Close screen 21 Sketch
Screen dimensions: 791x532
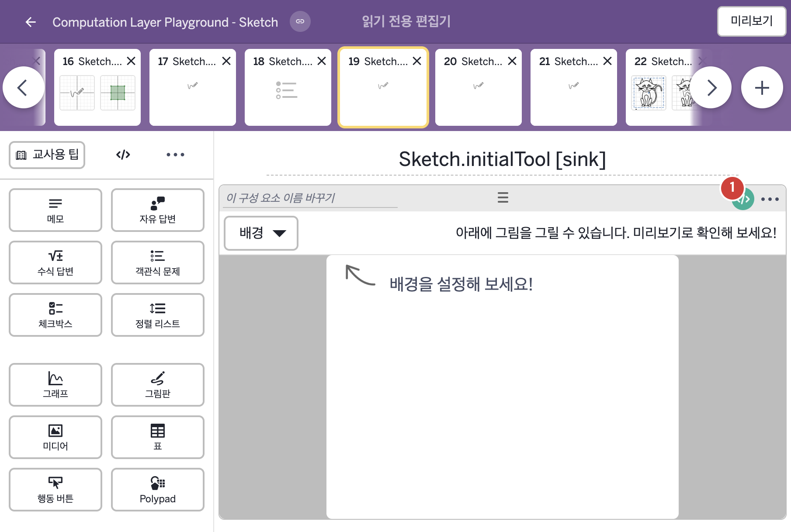607,61
